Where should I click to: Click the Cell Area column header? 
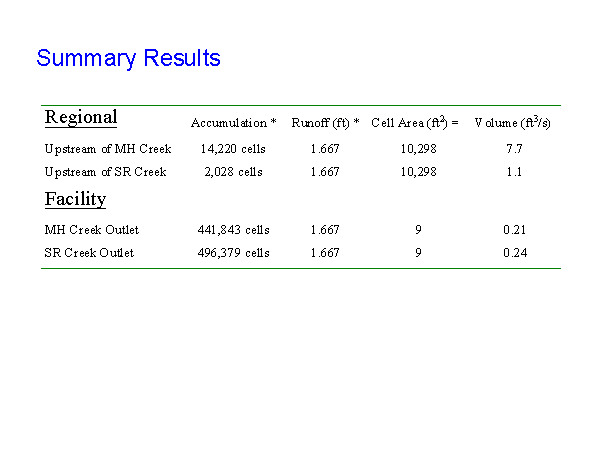pos(414,123)
